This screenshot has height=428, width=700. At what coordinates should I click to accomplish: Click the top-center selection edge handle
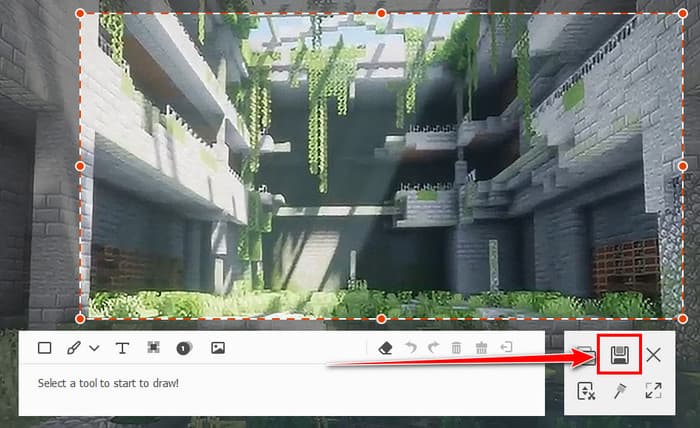pos(381,13)
